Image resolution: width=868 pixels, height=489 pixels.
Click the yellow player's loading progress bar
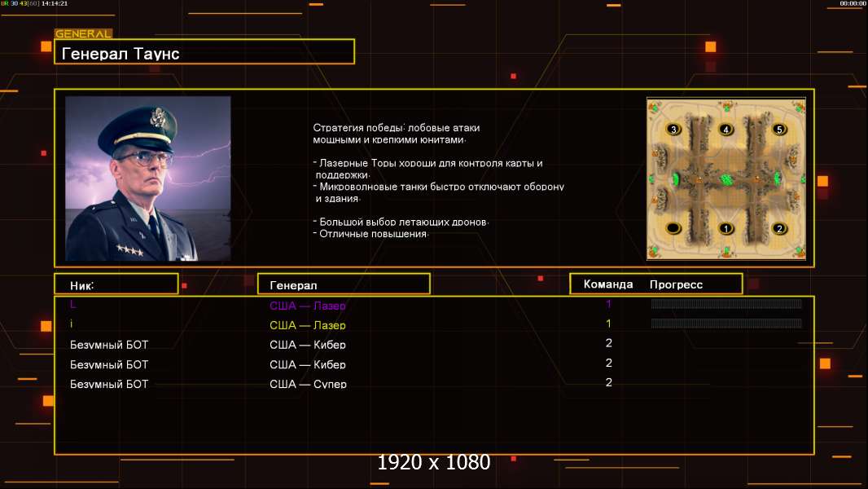pos(726,324)
